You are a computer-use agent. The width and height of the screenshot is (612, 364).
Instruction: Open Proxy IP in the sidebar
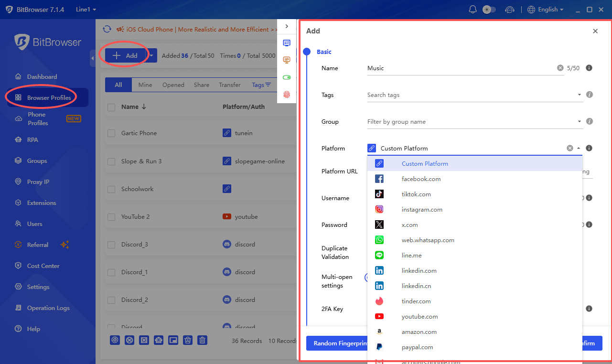(x=38, y=182)
